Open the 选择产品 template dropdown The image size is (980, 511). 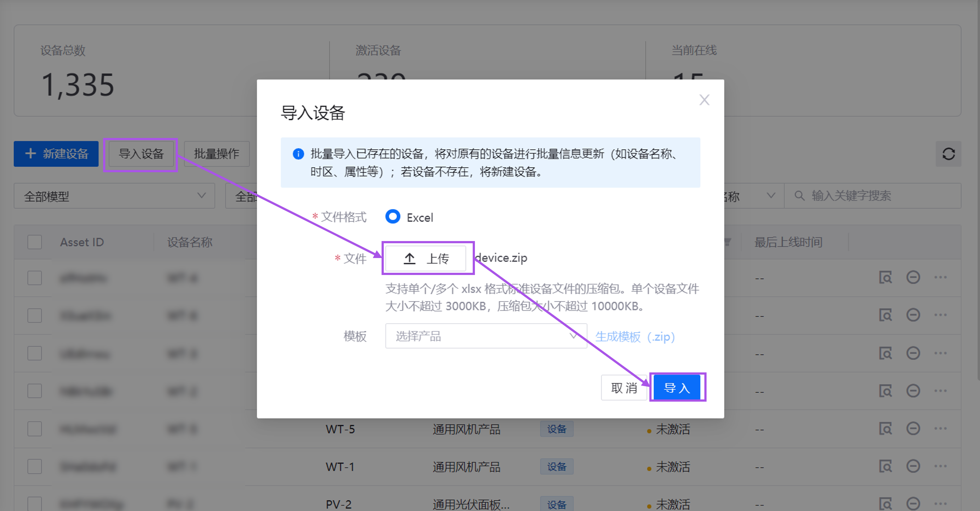(486, 336)
